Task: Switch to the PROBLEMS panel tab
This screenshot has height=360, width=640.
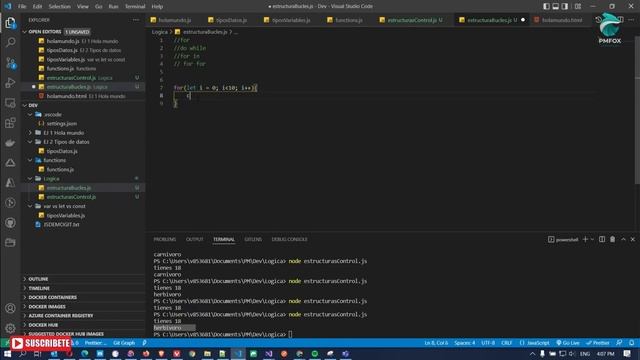Action: (164, 240)
